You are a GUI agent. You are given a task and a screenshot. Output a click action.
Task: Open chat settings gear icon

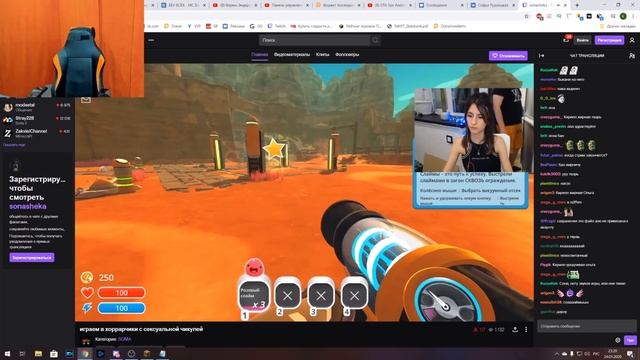(x=618, y=340)
